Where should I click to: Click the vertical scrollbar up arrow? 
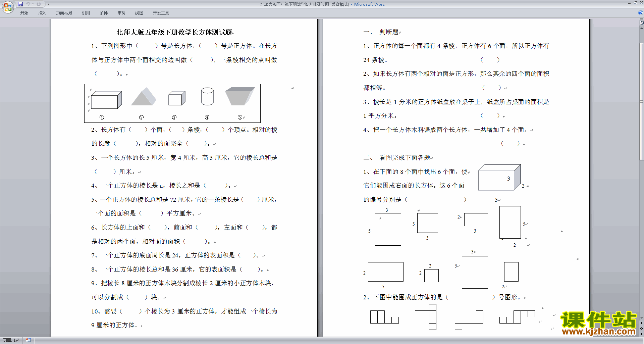pyautogui.click(x=642, y=28)
